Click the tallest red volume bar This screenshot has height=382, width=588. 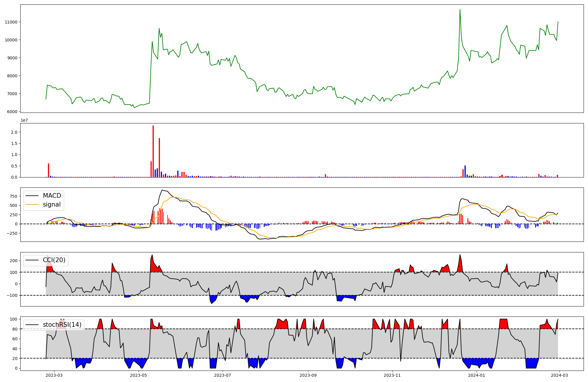point(153,151)
